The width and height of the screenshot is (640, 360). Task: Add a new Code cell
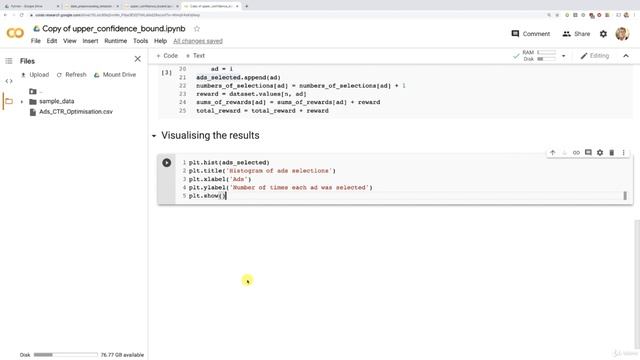pyautogui.click(x=167, y=56)
